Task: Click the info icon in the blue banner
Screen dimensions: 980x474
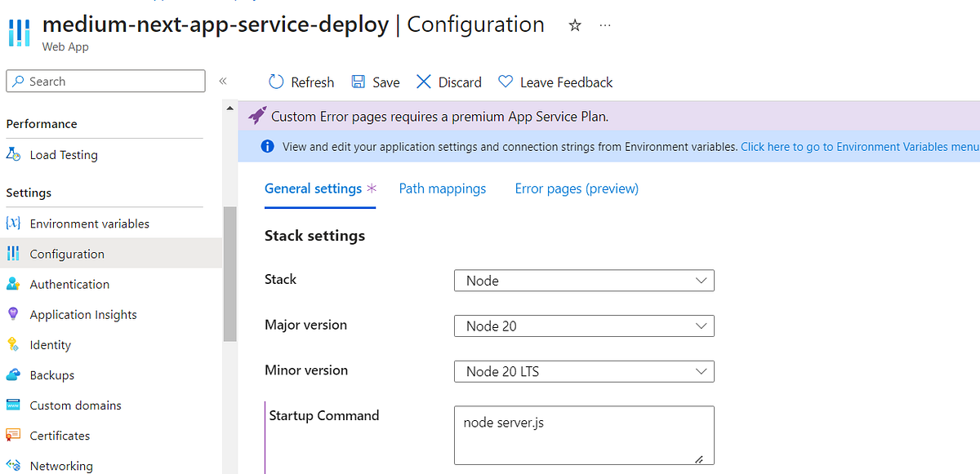Action: [267, 147]
